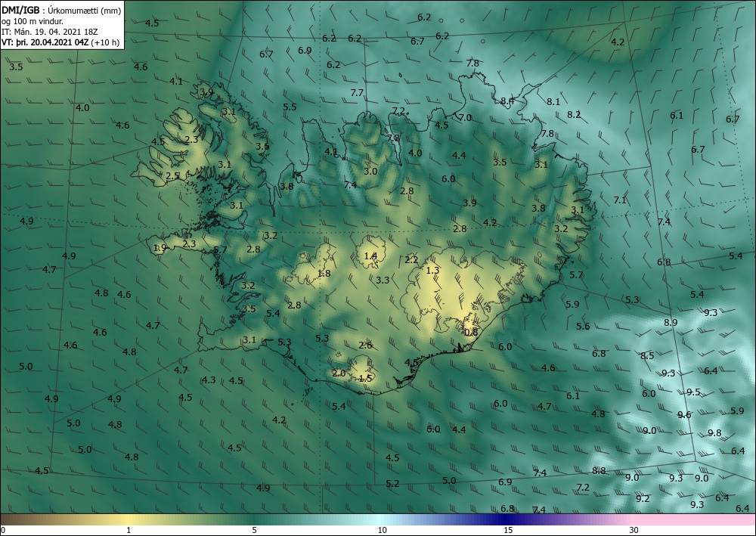Select the 8.4 value in the northeast
The height and width of the screenshot is (536, 756).
507,101
